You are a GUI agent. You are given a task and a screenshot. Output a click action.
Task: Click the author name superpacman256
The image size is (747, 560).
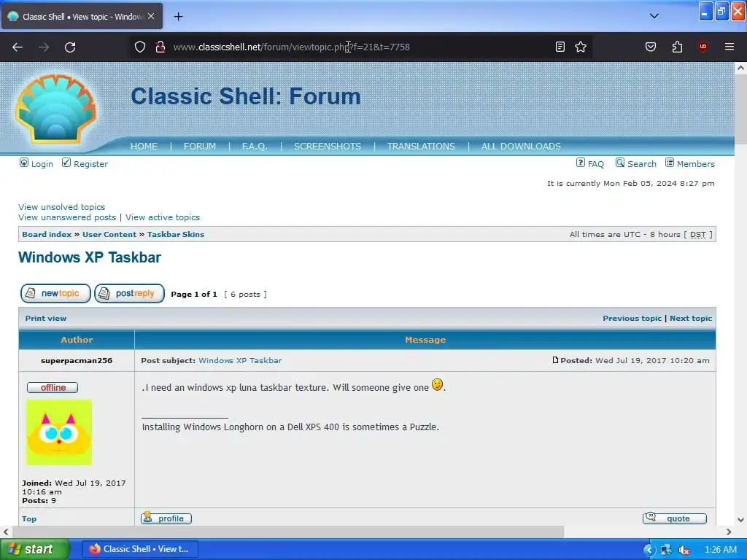point(77,360)
